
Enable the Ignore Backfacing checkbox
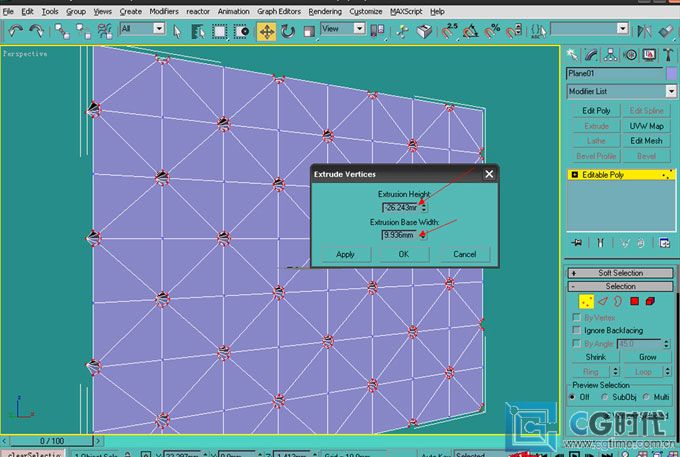[x=576, y=330]
